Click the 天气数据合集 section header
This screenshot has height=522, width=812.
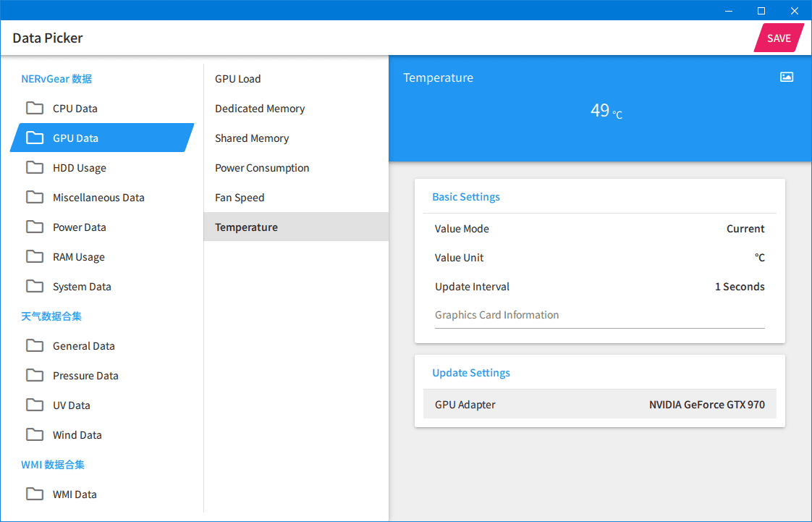coord(51,316)
